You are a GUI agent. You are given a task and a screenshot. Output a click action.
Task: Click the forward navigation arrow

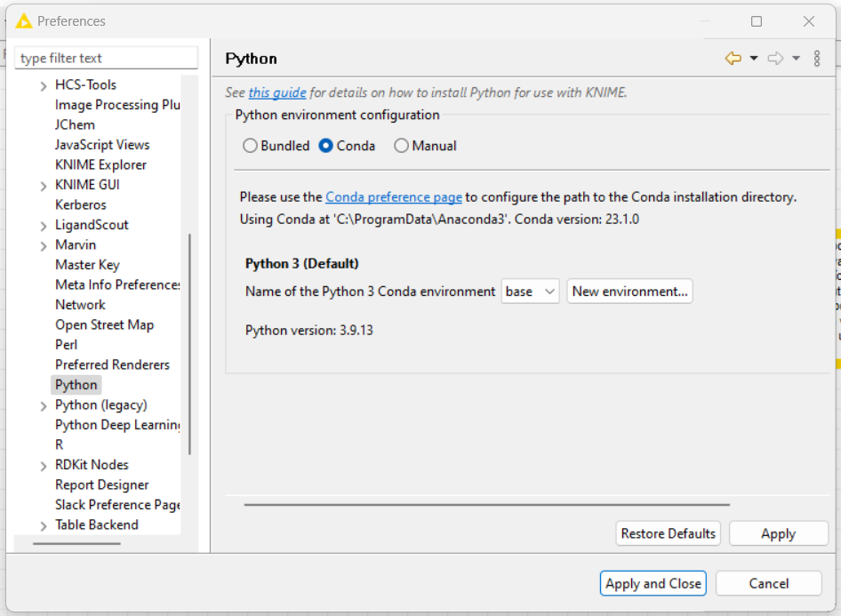(x=773, y=58)
